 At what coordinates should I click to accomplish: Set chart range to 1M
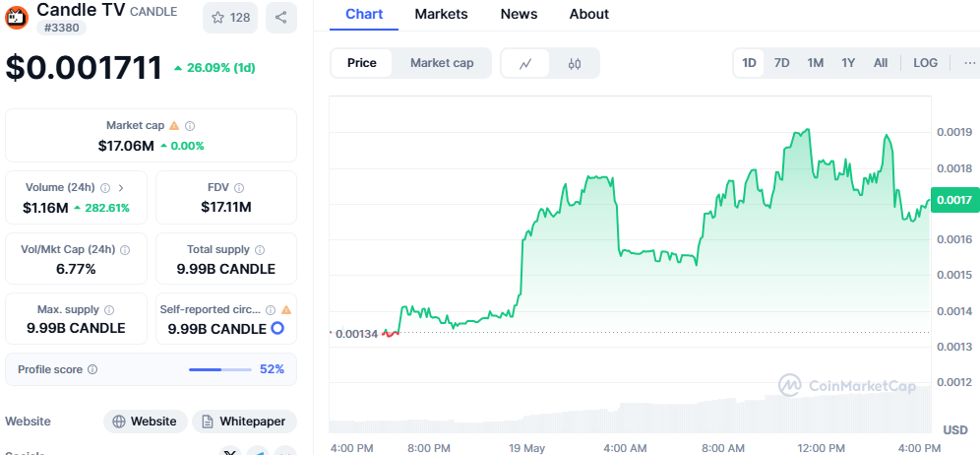click(815, 63)
